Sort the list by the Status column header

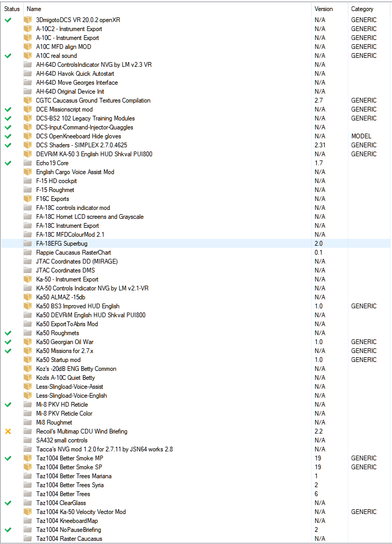point(12,9)
